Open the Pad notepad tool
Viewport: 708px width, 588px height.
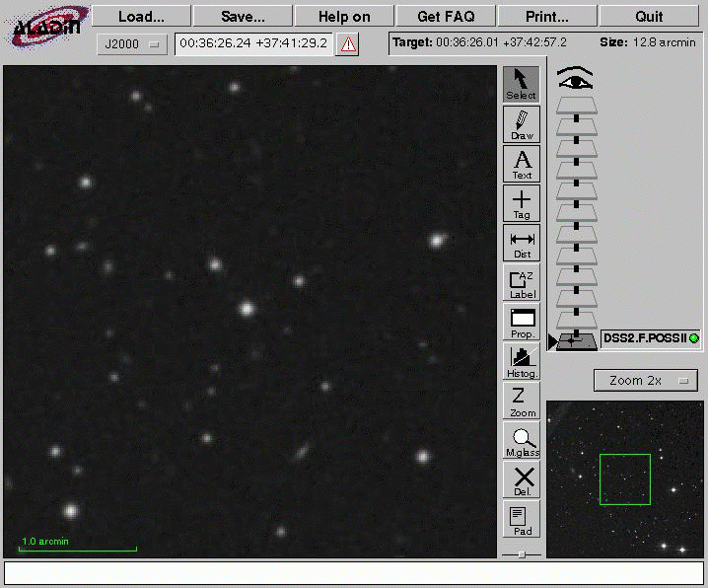(x=522, y=519)
